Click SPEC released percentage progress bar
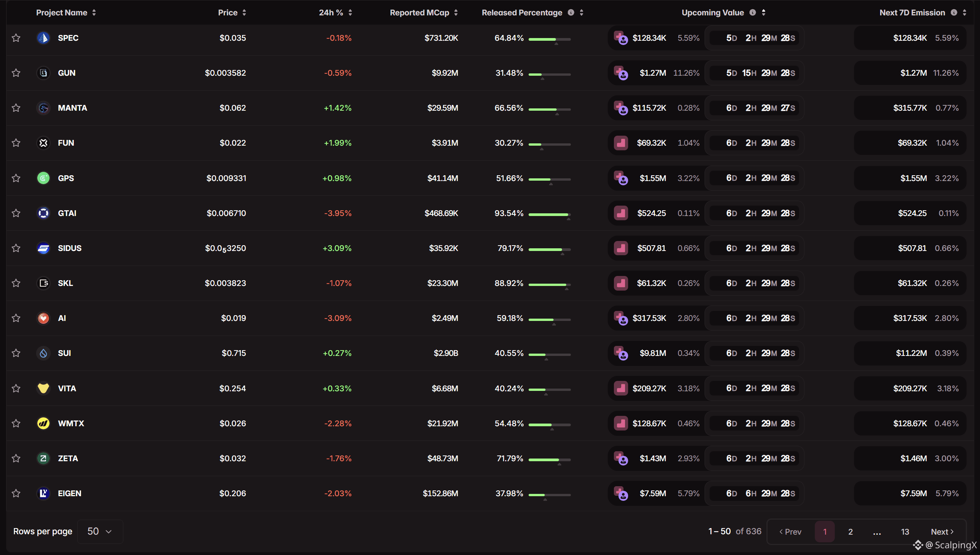The width and height of the screenshot is (980, 555). [x=550, y=39]
